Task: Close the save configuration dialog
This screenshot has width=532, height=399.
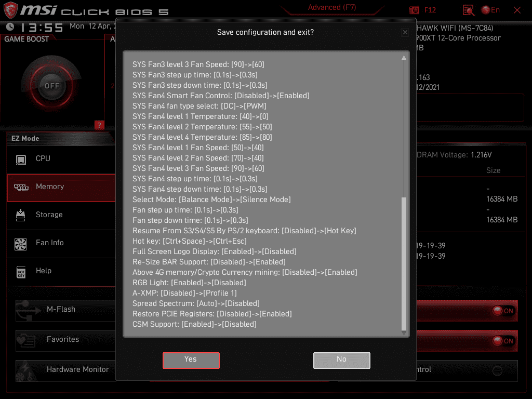Action: point(405,32)
